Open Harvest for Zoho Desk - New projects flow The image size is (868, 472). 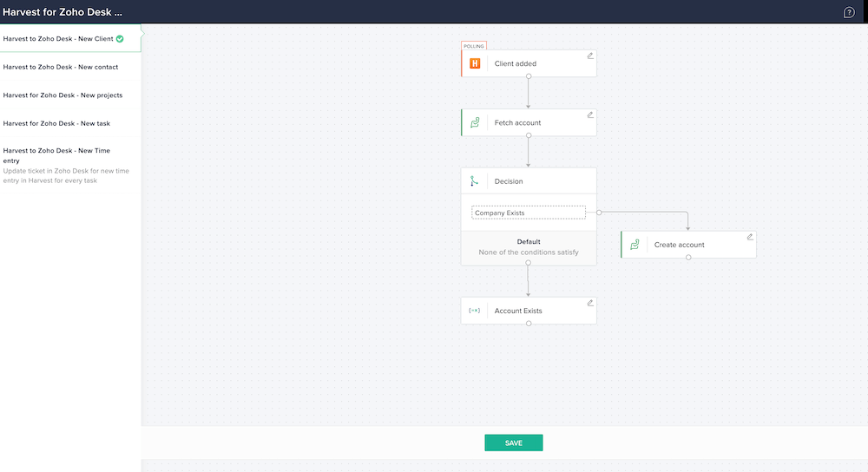[x=70, y=95]
